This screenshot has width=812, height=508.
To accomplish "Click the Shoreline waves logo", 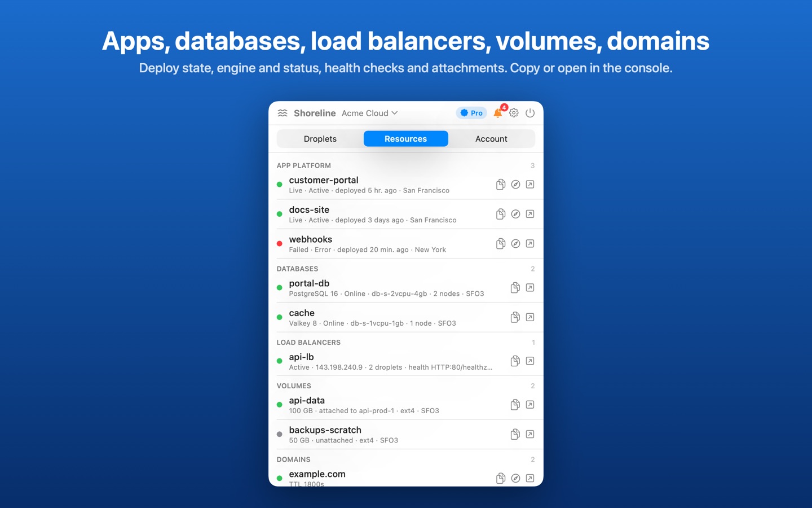I will (283, 113).
